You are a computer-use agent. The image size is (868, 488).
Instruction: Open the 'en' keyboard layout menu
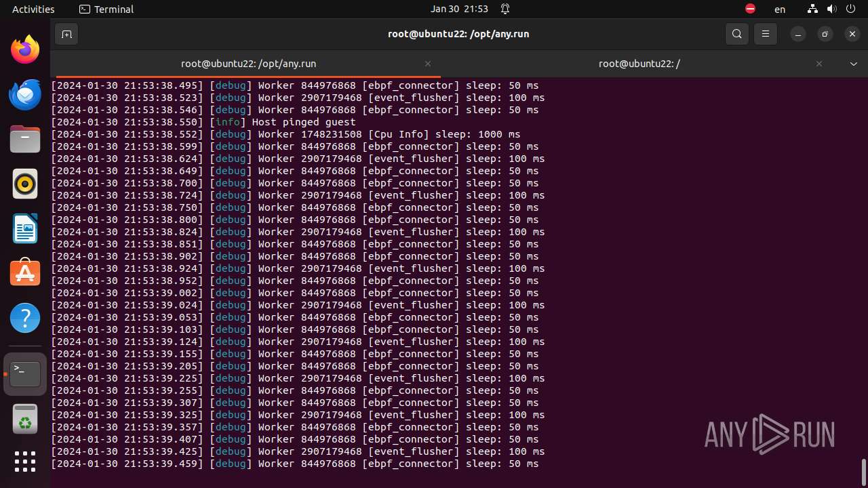click(x=780, y=9)
